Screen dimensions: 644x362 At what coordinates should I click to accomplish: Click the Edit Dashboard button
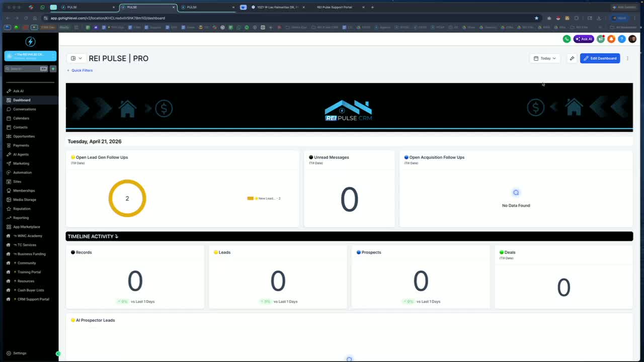(x=600, y=58)
